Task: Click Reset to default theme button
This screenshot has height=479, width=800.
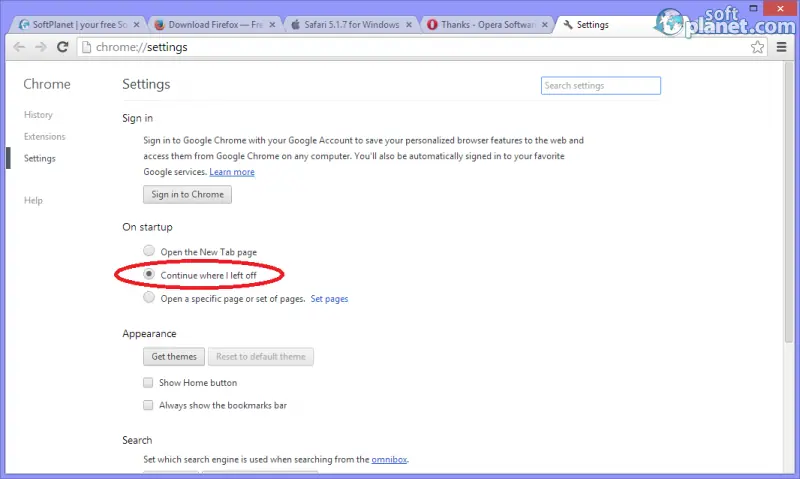Action: coord(261,357)
